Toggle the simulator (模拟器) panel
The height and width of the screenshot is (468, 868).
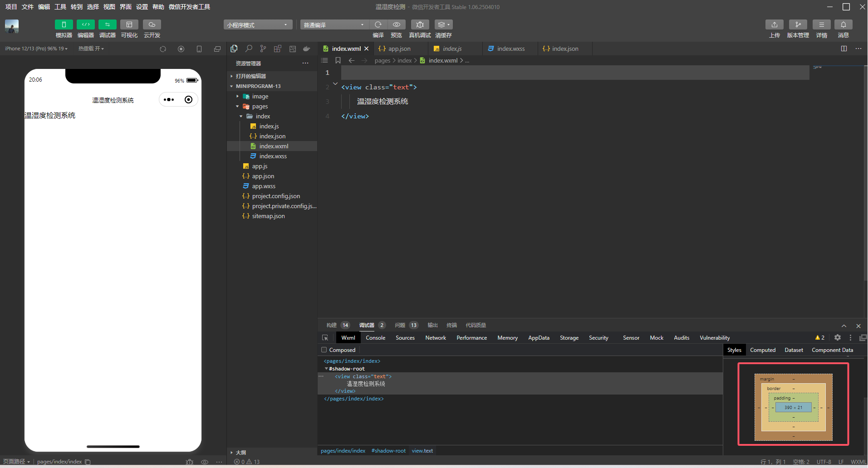[64, 24]
